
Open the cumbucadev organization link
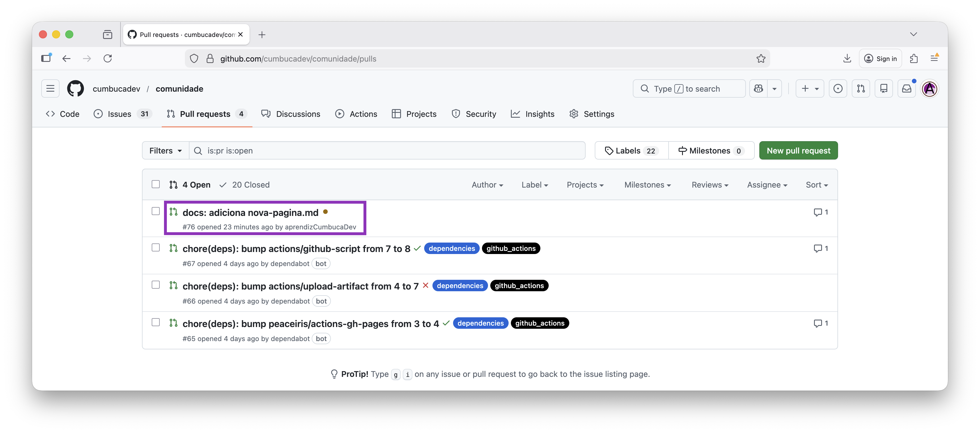tap(116, 89)
